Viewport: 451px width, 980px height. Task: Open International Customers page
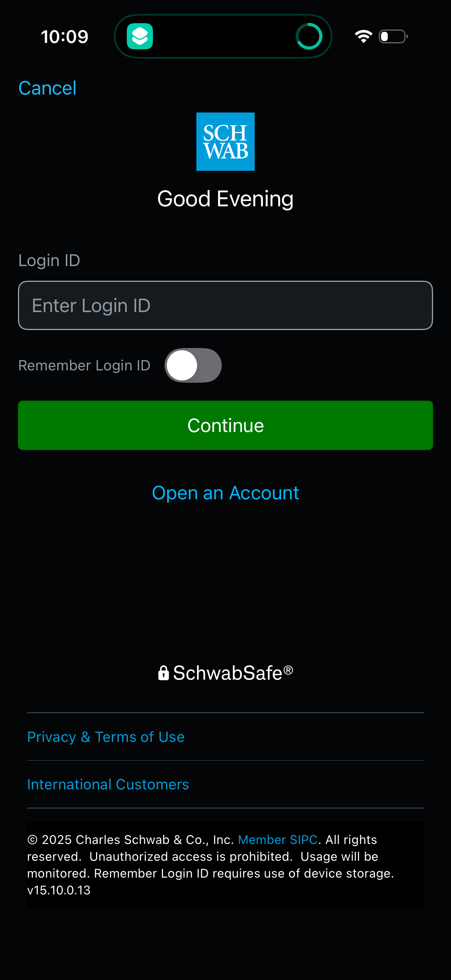pyautogui.click(x=108, y=784)
